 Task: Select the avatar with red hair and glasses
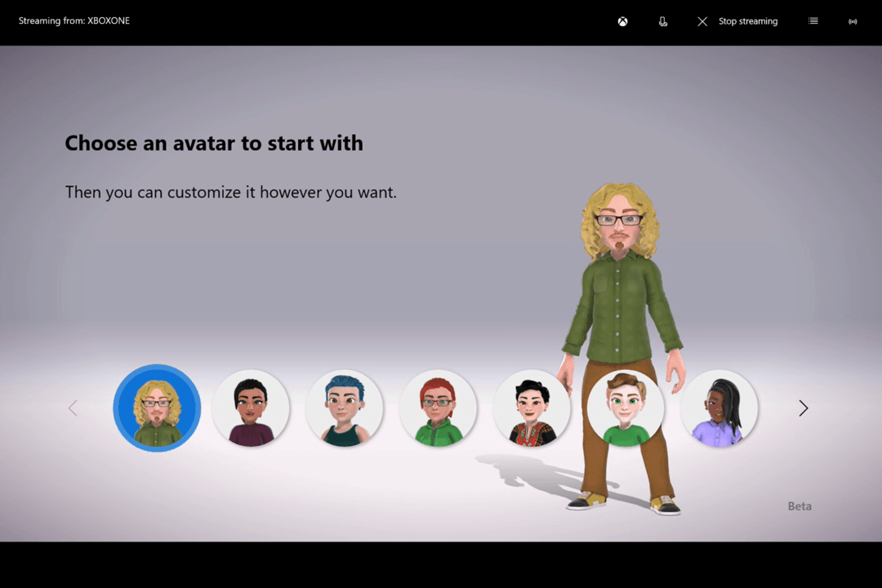tap(439, 408)
